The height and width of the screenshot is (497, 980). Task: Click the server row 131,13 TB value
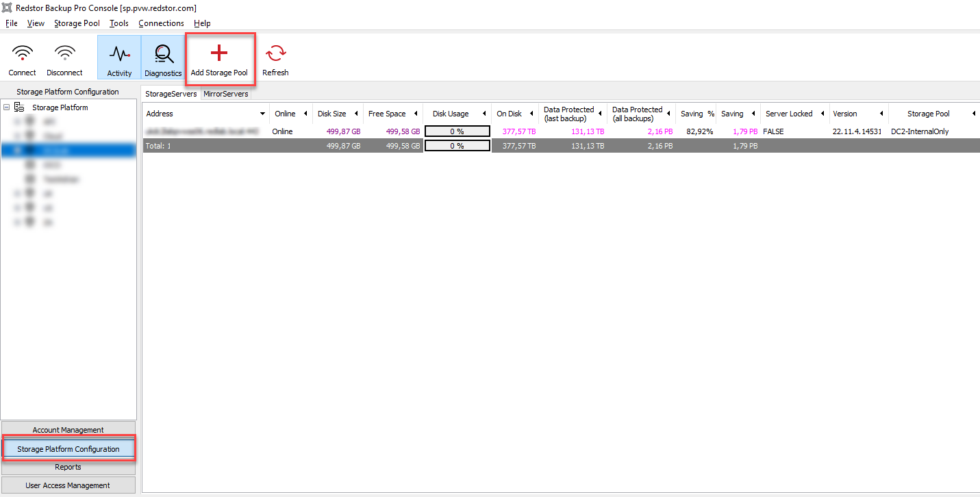pos(588,131)
